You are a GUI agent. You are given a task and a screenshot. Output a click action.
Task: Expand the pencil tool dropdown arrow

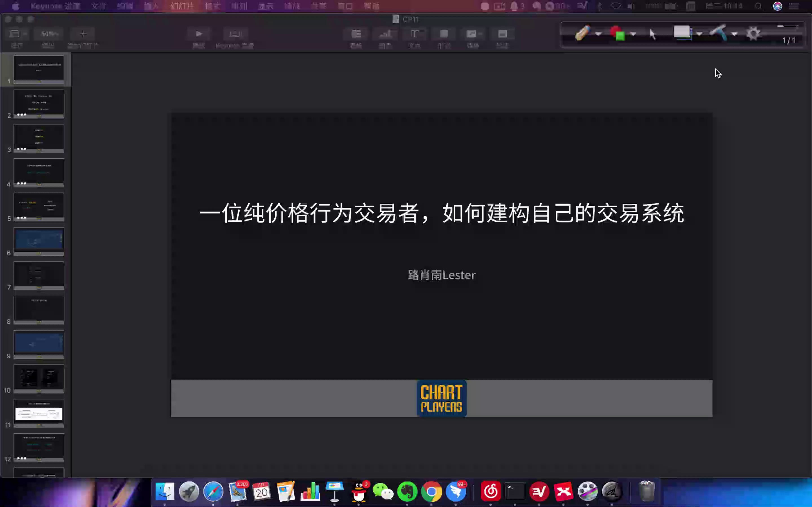(598, 34)
